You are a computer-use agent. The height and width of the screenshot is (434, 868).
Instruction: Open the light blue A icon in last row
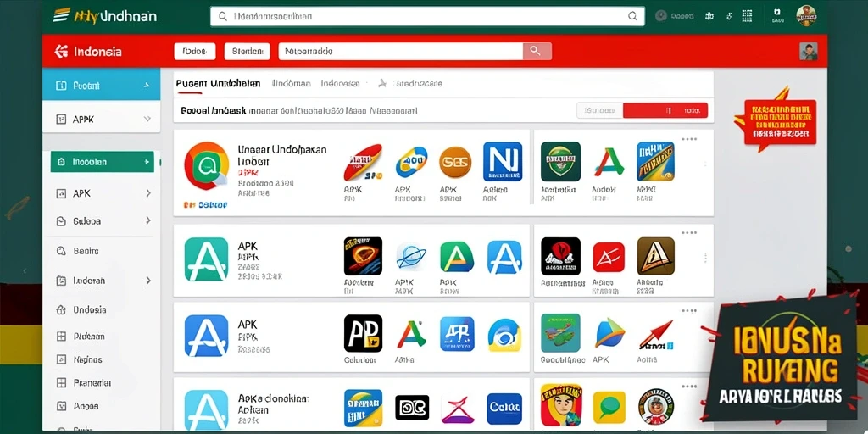coord(206,409)
